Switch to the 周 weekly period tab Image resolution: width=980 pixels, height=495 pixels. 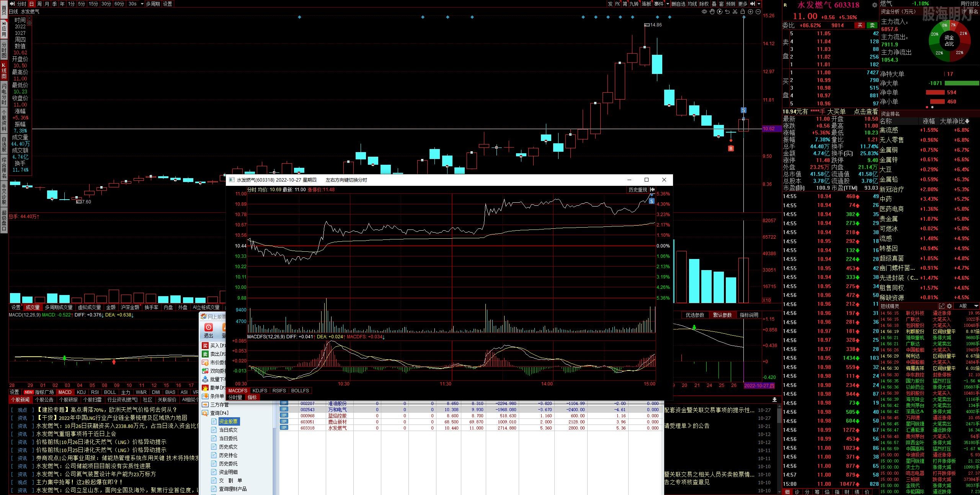pos(39,4)
